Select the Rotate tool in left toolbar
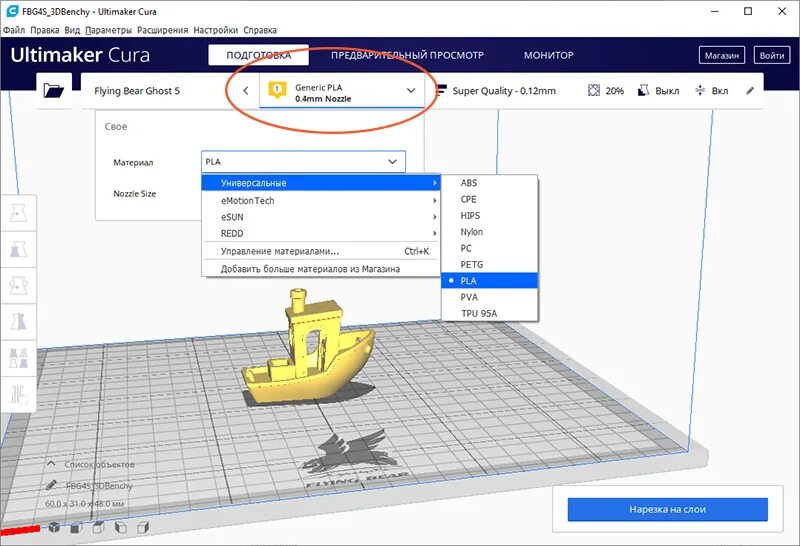Image resolution: width=800 pixels, height=546 pixels. coord(18,286)
